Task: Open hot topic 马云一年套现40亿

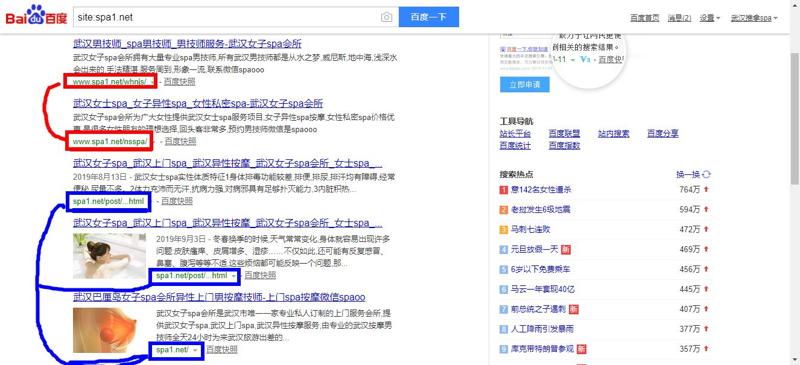Action: click(x=543, y=289)
